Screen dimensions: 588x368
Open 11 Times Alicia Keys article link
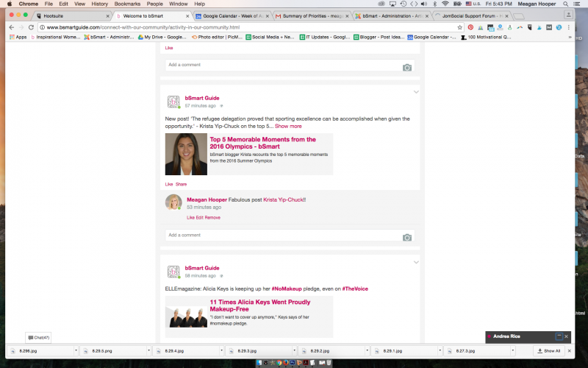[260, 305]
